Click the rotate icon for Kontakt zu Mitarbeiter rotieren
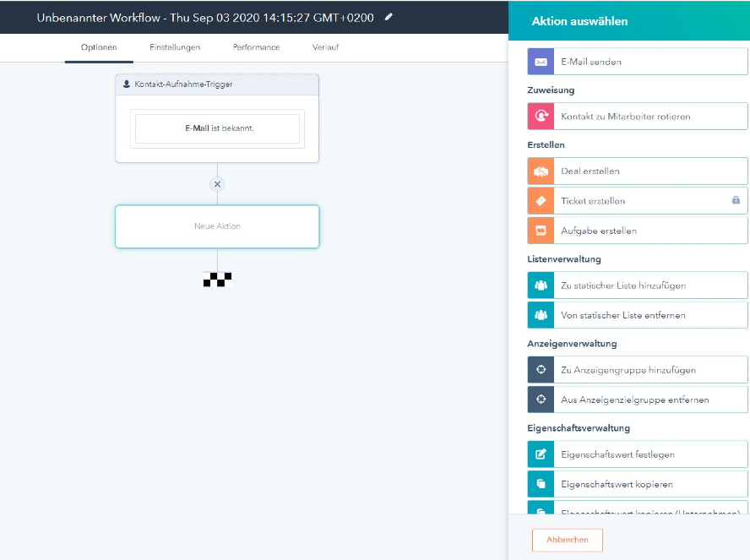 point(541,117)
